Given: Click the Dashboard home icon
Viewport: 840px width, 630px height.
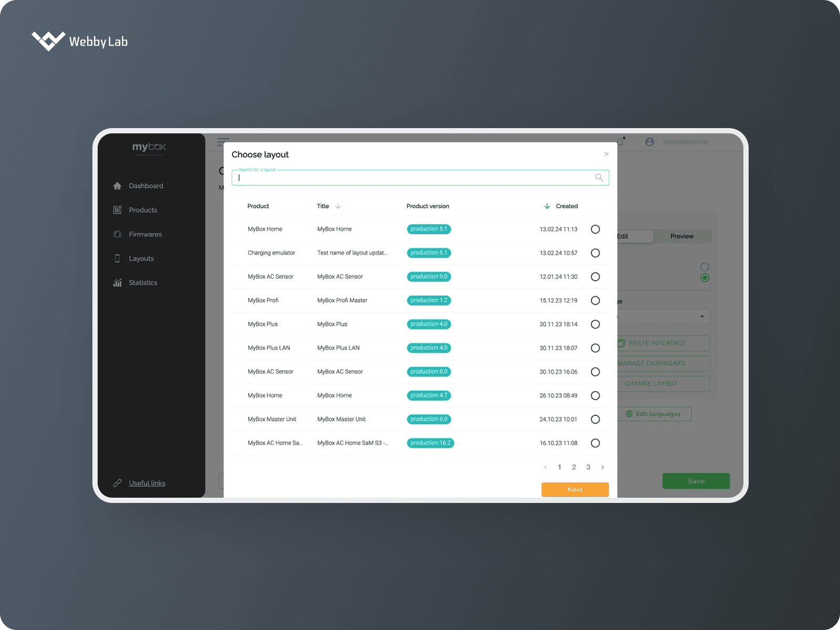Looking at the screenshot, I should [x=117, y=186].
